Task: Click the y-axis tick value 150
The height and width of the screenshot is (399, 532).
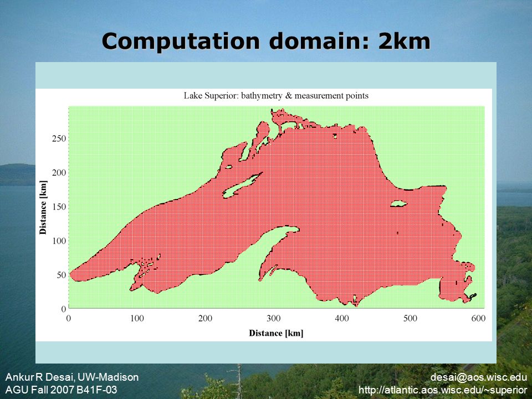Action: [59, 207]
